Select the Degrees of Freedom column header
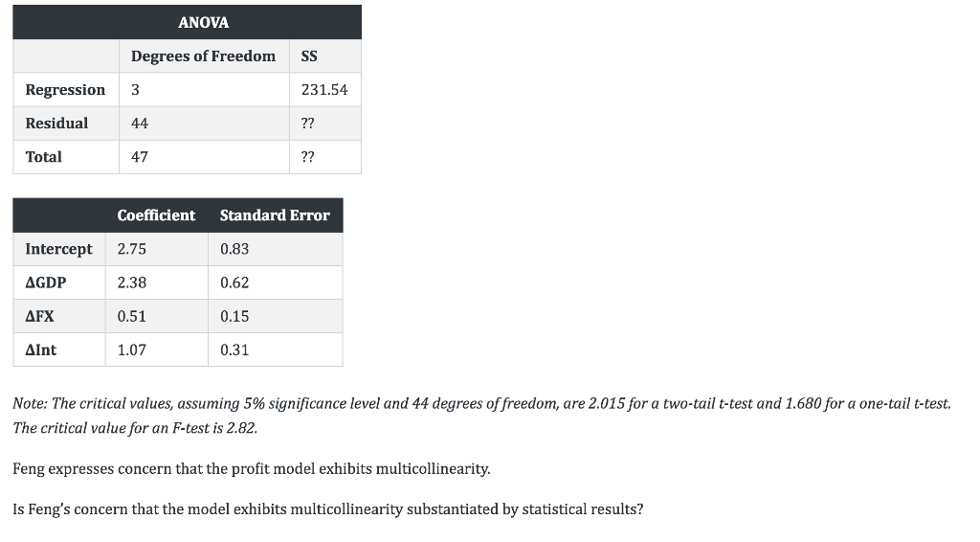This screenshot has width=980, height=542. click(203, 56)
